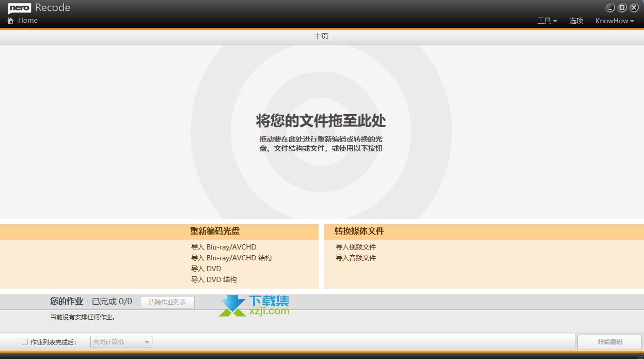
Task: Import an audio file via 导入音频文件
Action: tap(356, 258)
